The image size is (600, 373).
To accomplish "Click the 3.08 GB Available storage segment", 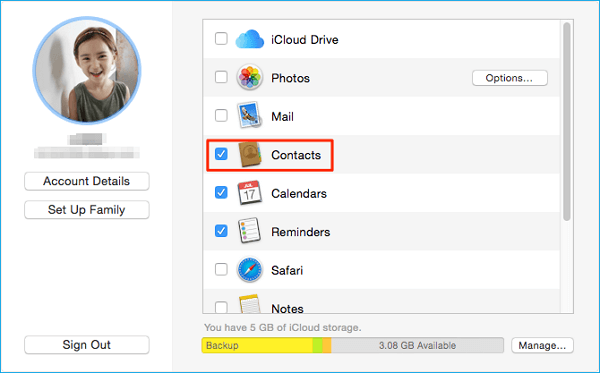I will click(417, 345).
